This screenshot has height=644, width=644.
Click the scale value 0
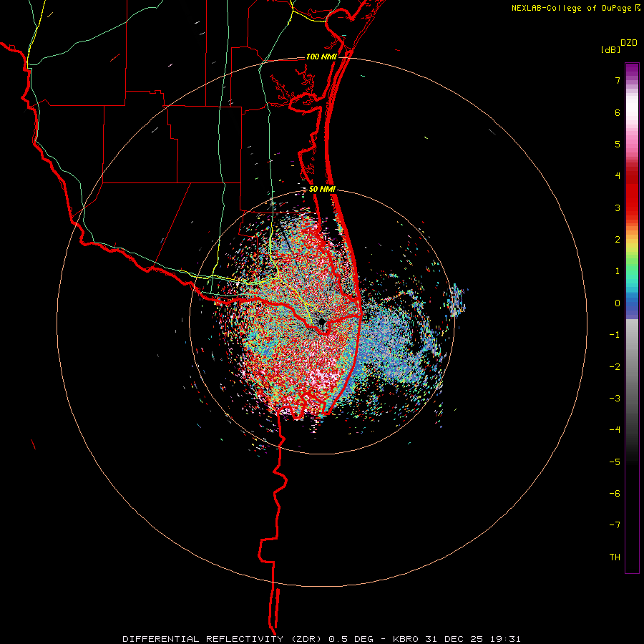tap(618, 303)
